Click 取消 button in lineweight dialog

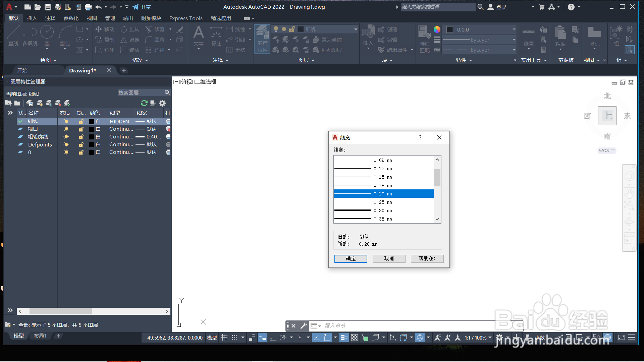coord(389,259)
